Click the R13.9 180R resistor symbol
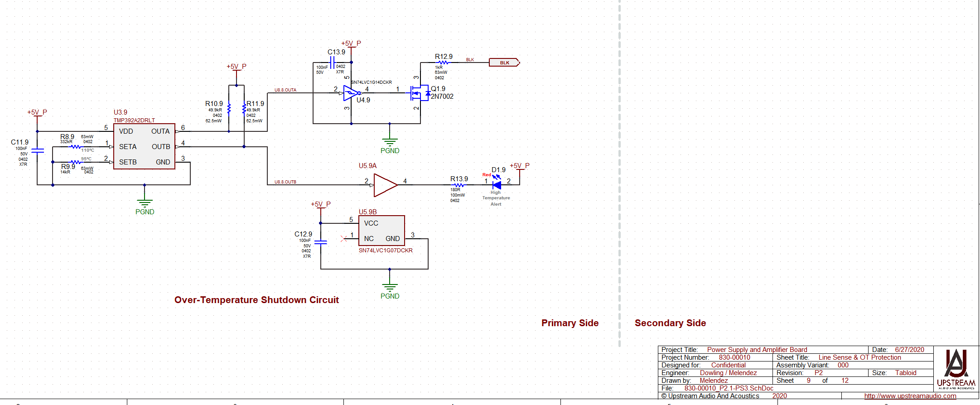The height and width of the screenshot is (405, 980). tap(459, 185)
